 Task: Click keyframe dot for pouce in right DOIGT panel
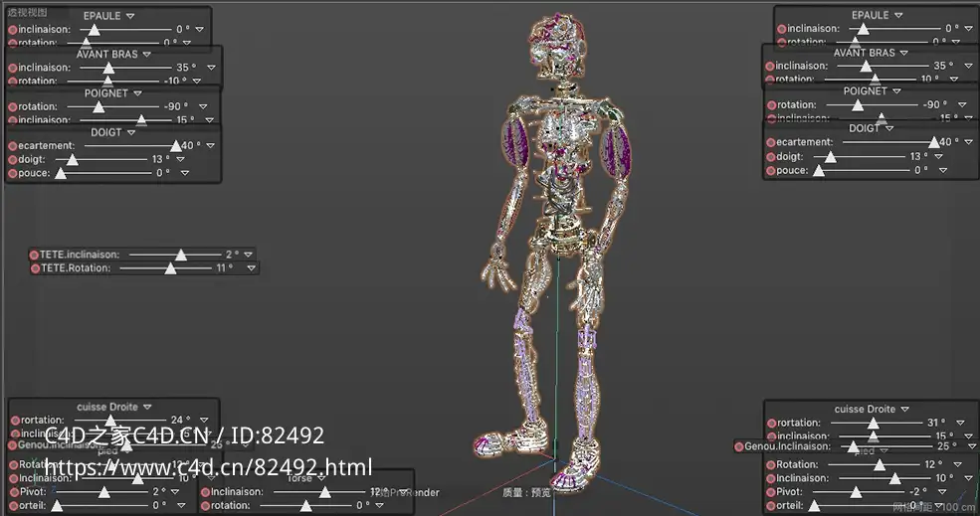tap(771, 171)
